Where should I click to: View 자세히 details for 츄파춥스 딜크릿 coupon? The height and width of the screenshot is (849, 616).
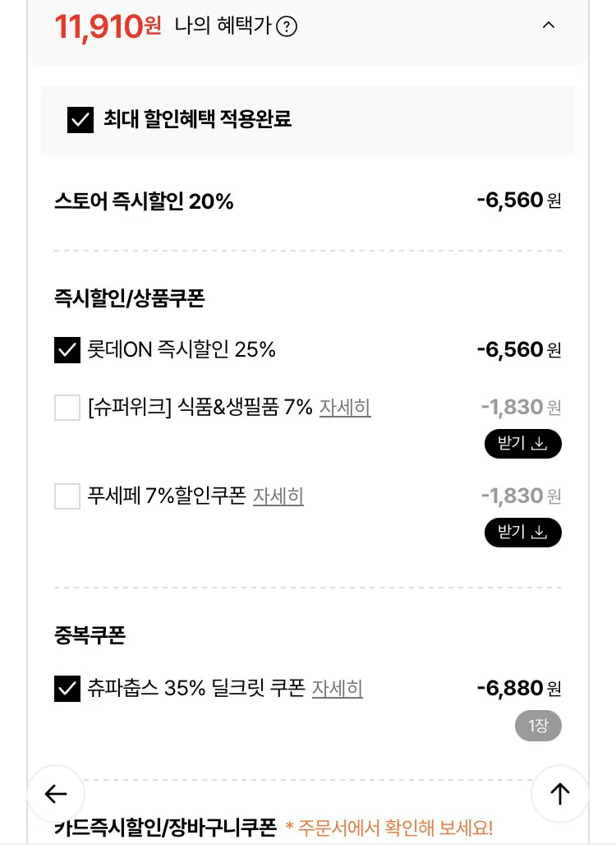[338, 688]
